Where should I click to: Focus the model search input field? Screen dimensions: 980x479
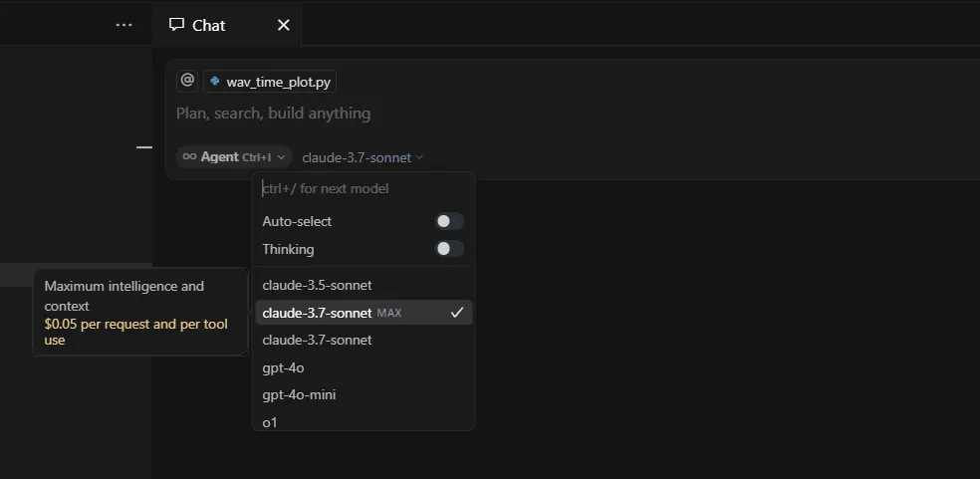[364, 188]
